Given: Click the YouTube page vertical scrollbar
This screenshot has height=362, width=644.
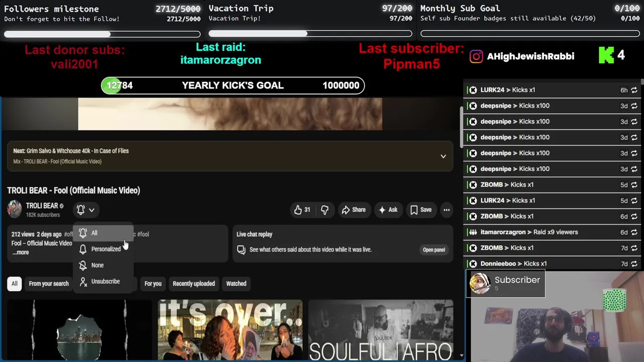Looking at the screenshot, I should click(461, 128).
